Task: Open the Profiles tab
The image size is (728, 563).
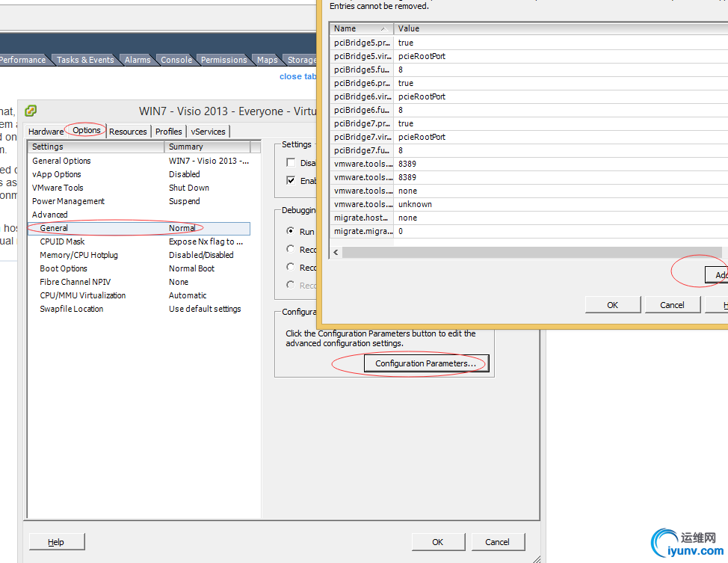Action: coord(168,132)
